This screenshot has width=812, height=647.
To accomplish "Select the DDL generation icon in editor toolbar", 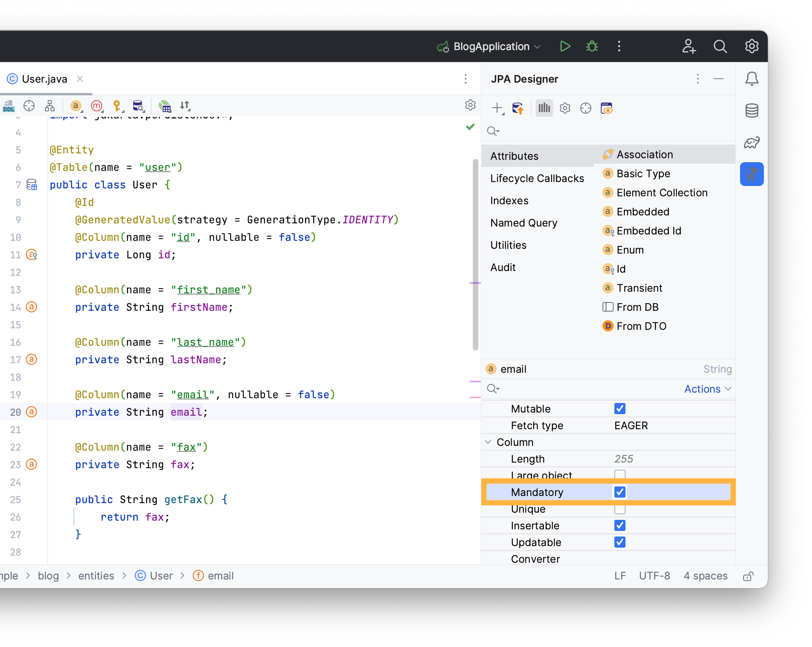I will pos(8,106).
